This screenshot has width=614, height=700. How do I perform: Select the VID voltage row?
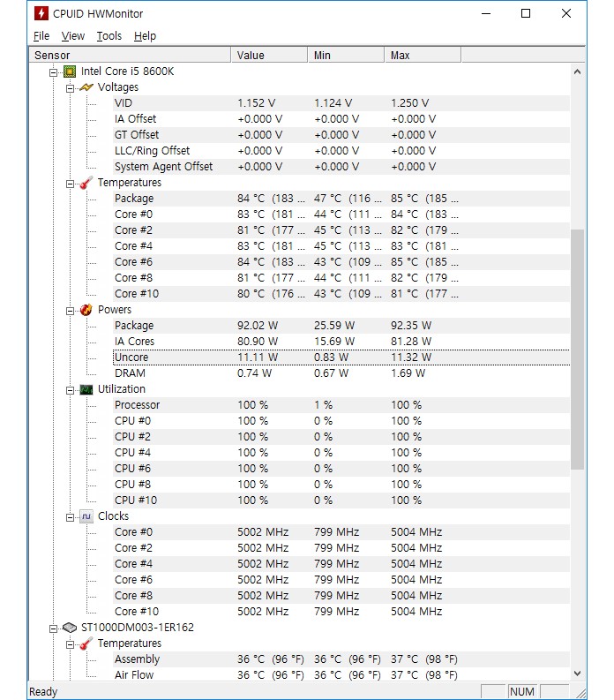tap(341, 103)
